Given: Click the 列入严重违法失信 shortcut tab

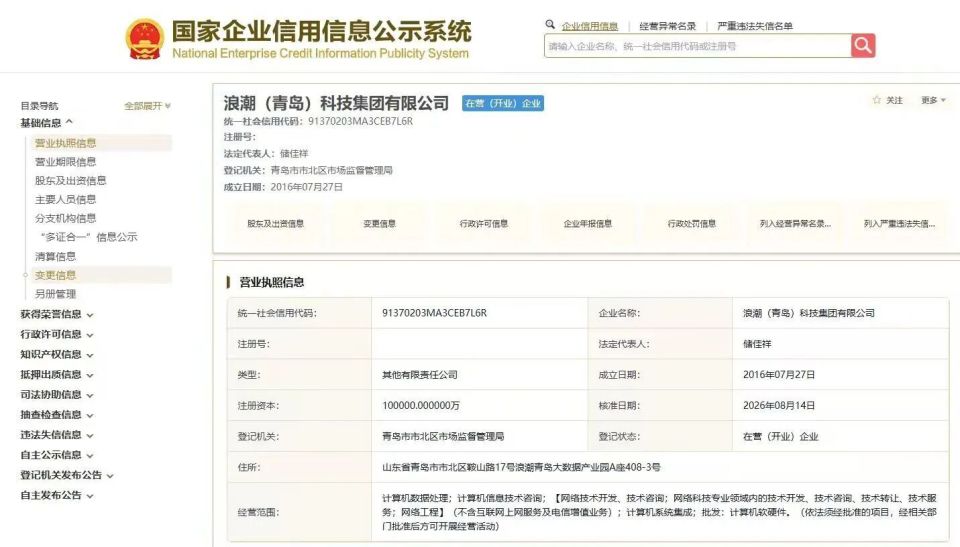Looking at the screenshot, I should 899,224.
